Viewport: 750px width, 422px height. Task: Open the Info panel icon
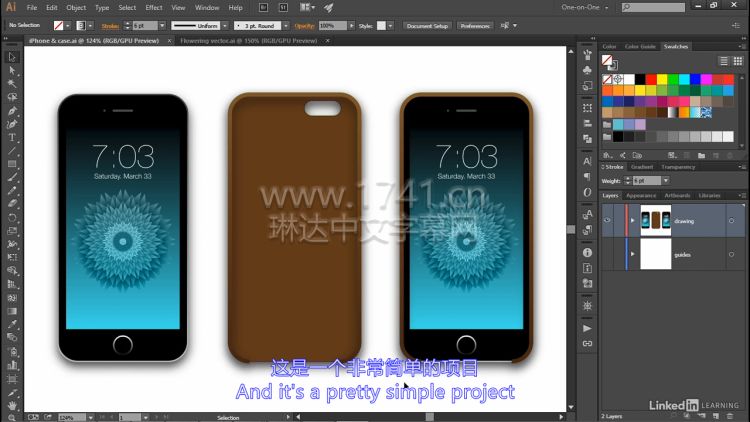tap(587, 253)
